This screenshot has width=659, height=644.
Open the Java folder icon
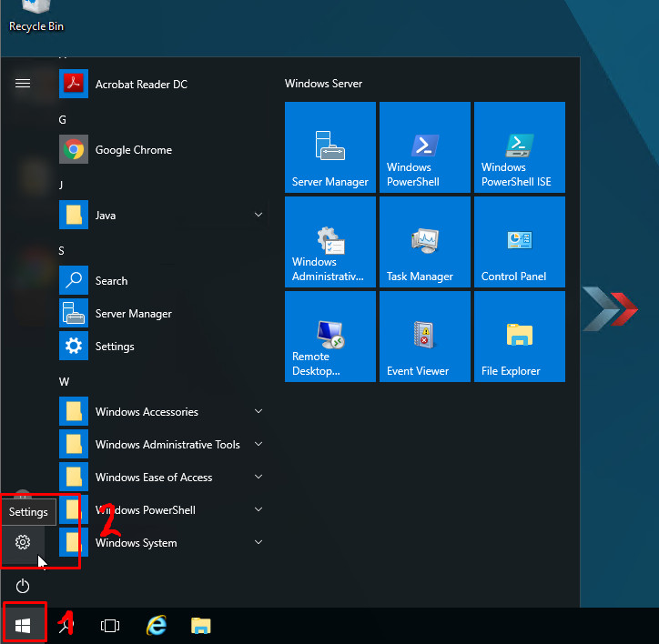[x=74, y=215]
